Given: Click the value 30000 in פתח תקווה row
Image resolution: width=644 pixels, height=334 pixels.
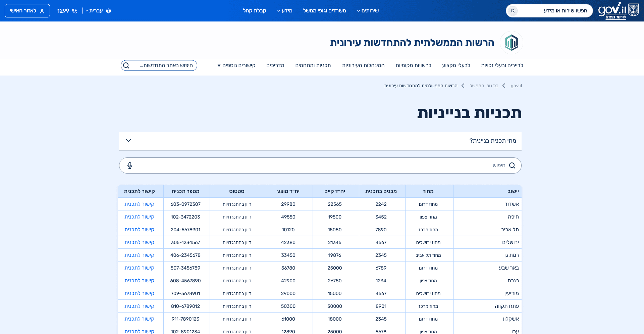Looking at the screenshot, I should click(x=335, y=306).
